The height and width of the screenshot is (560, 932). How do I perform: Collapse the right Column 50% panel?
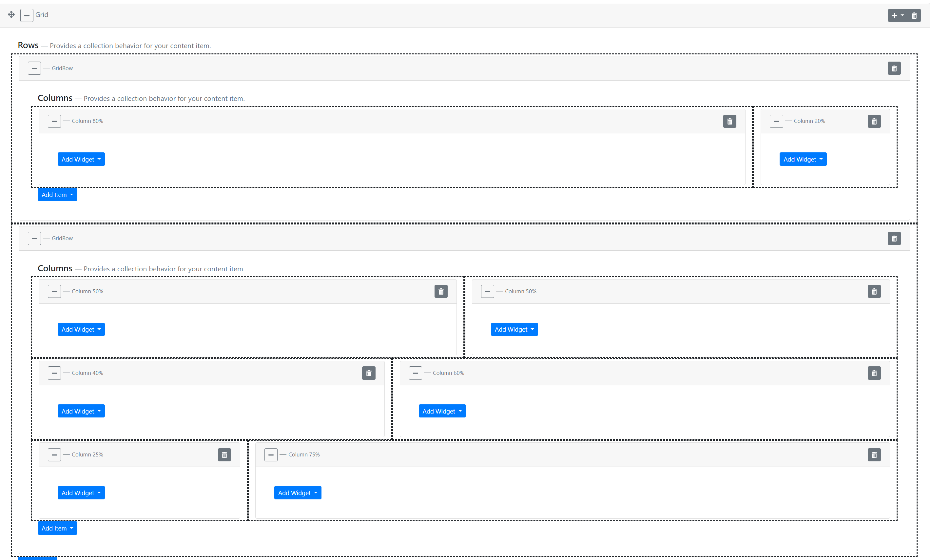coord(488,291)
